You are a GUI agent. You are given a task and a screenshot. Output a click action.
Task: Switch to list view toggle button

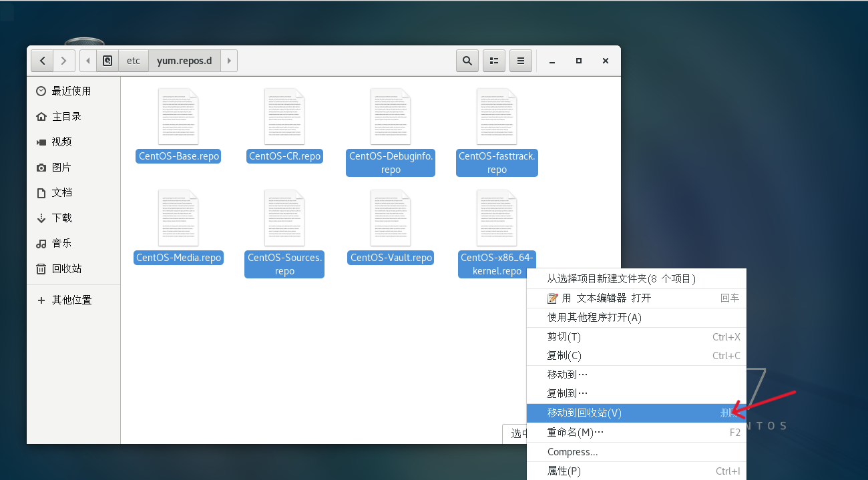coord(494,61)
